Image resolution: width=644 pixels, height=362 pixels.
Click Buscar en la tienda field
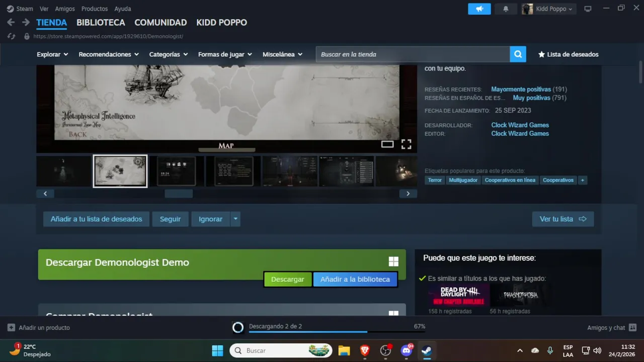[x=413, y=54]
